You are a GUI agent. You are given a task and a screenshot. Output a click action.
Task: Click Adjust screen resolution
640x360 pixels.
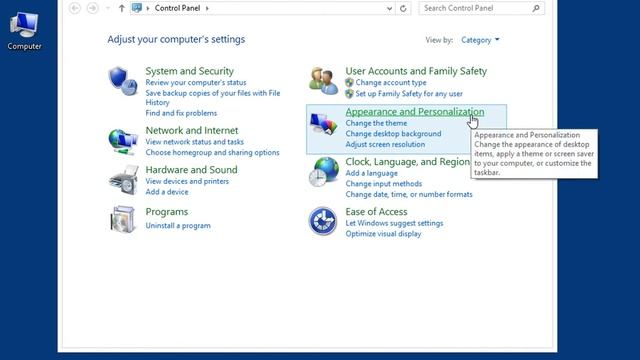coord(385,144)
